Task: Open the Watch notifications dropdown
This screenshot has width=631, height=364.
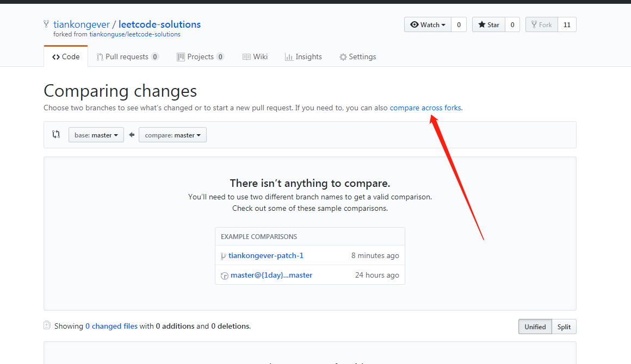Action: click(x=428, y=24)
